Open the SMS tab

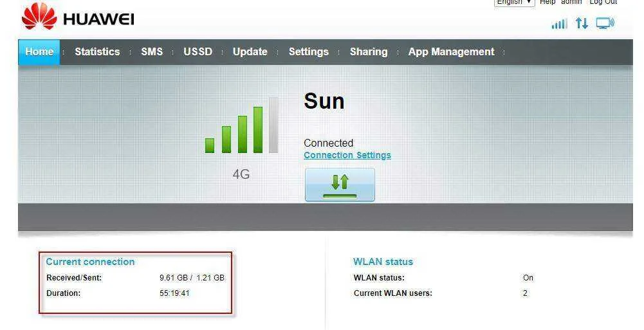pos(152,51)
